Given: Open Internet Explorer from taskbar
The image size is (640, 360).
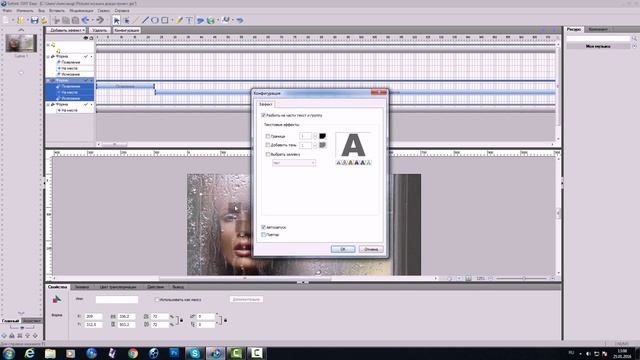Looking at the screenshot, I should pyautogui.click(x=29, y=353).
